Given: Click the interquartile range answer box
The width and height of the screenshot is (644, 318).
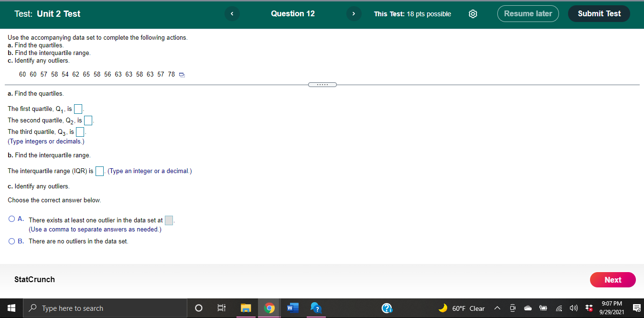Looking at the screenshot, I should [x=99, y=170].
